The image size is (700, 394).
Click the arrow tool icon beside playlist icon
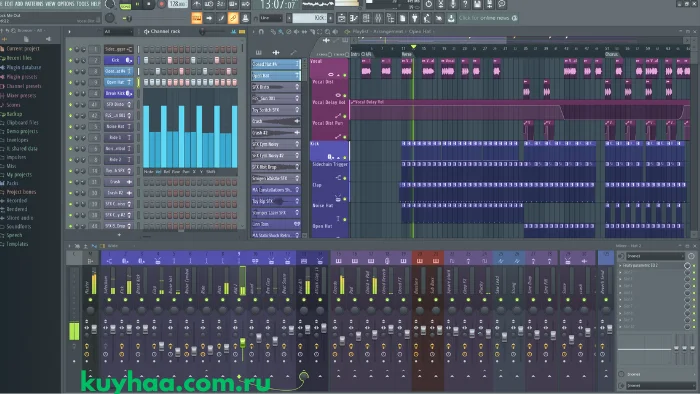point(209,18)
